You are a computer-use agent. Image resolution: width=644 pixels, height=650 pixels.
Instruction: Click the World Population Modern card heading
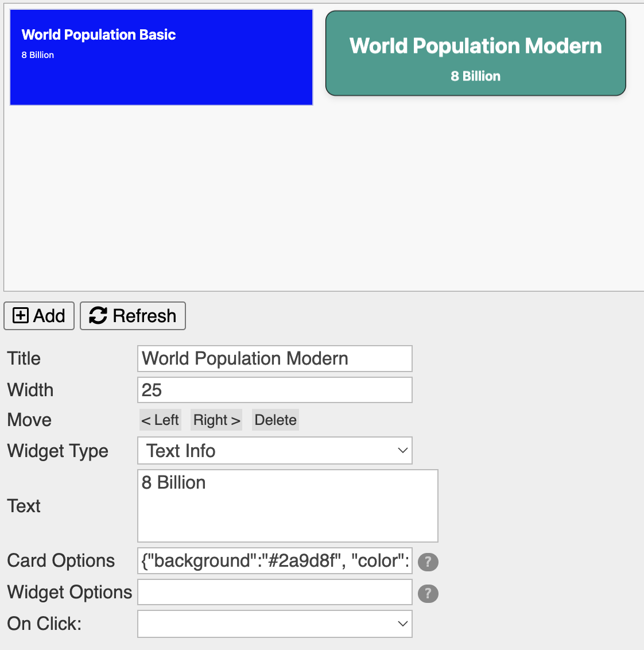475,46
